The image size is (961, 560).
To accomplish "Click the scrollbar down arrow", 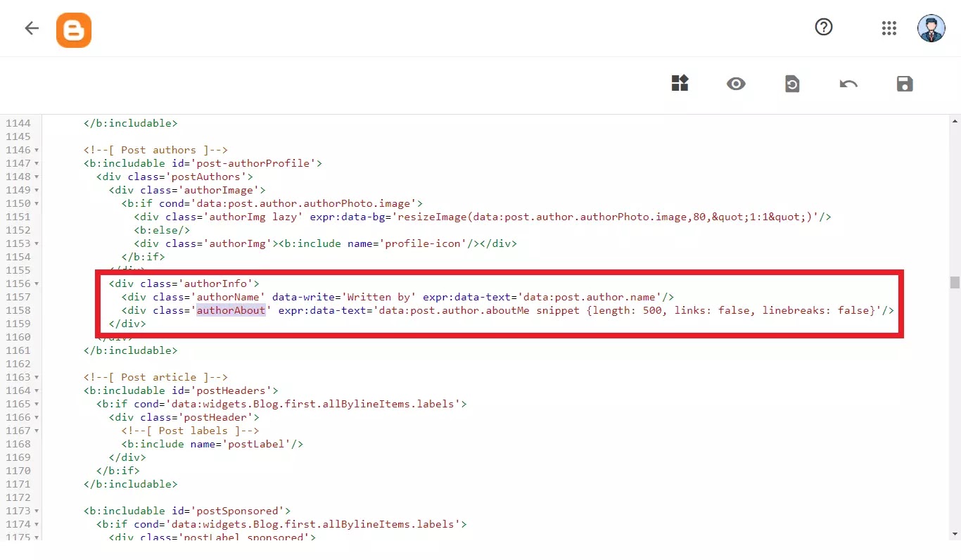I will pyautogui.click(x=955, y=535).
